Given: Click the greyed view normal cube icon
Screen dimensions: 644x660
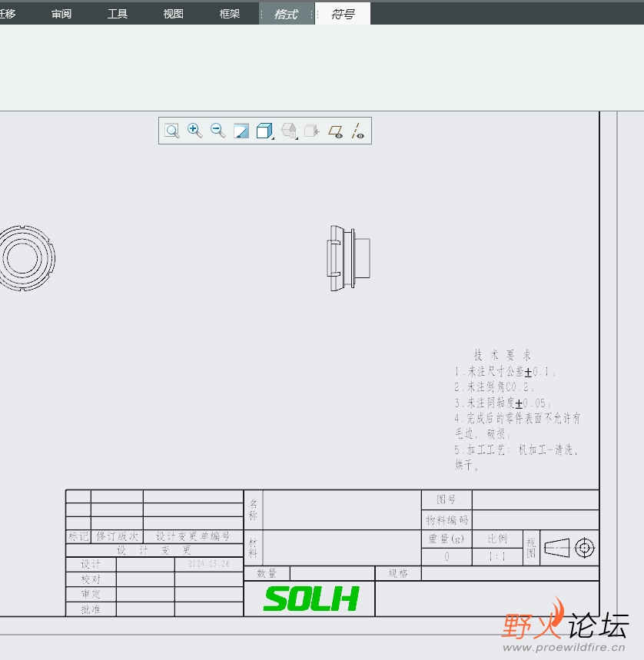Looking at the screenshot, I should (x=312, y=131).
